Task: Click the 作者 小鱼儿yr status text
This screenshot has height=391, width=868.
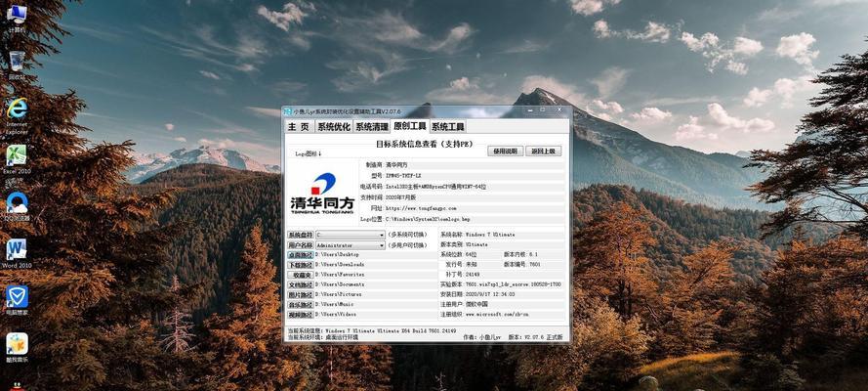Action: pos(481,336)
